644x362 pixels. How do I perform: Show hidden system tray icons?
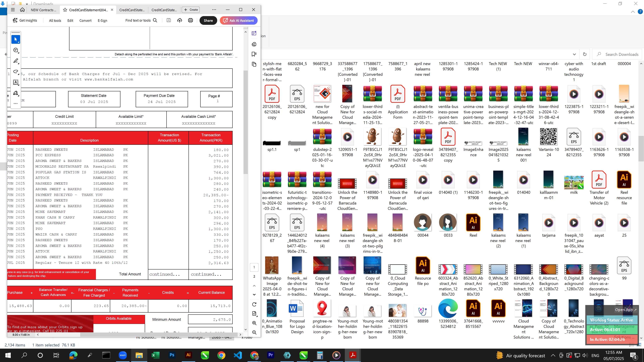(553, 355)
